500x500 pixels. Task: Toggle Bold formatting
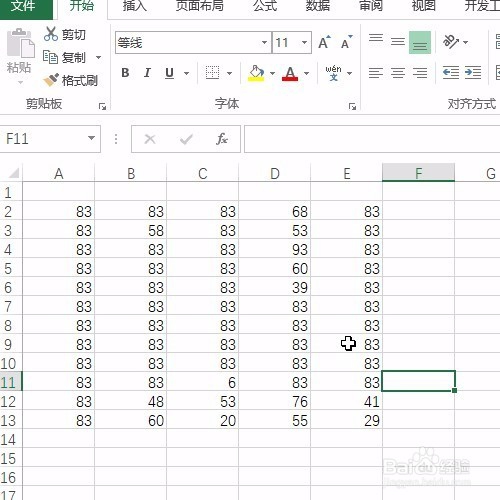point(125,73)
